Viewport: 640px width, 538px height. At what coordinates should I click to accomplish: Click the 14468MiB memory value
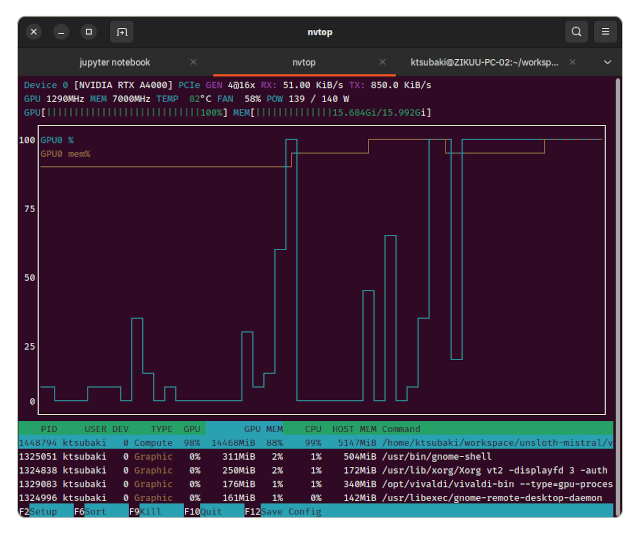click(x=233, y=442)
